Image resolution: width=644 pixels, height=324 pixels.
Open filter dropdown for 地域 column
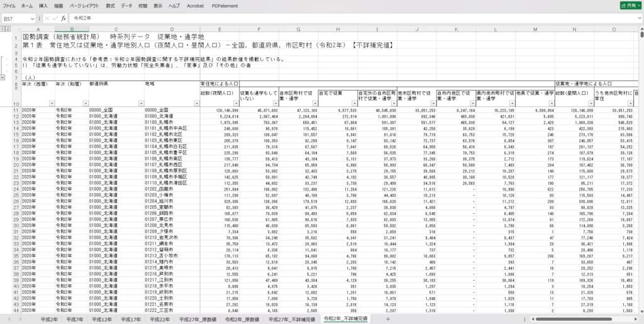[196, 103]
